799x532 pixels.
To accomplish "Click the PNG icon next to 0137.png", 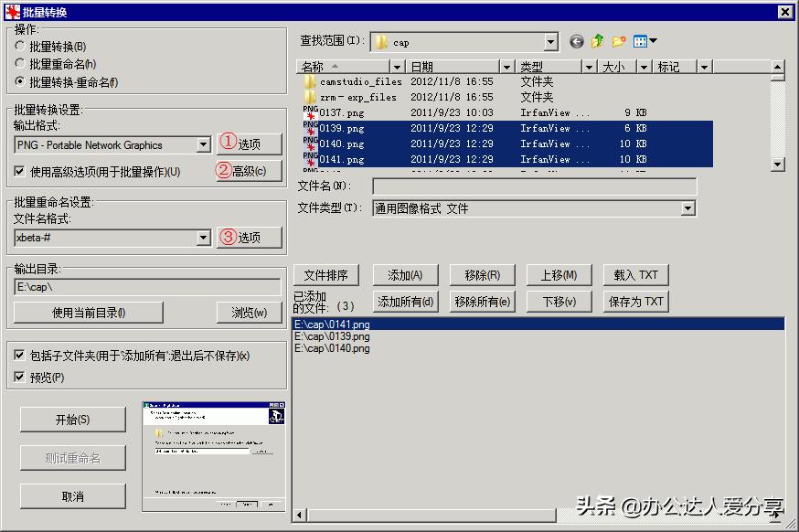I will (x=310, y=112).
